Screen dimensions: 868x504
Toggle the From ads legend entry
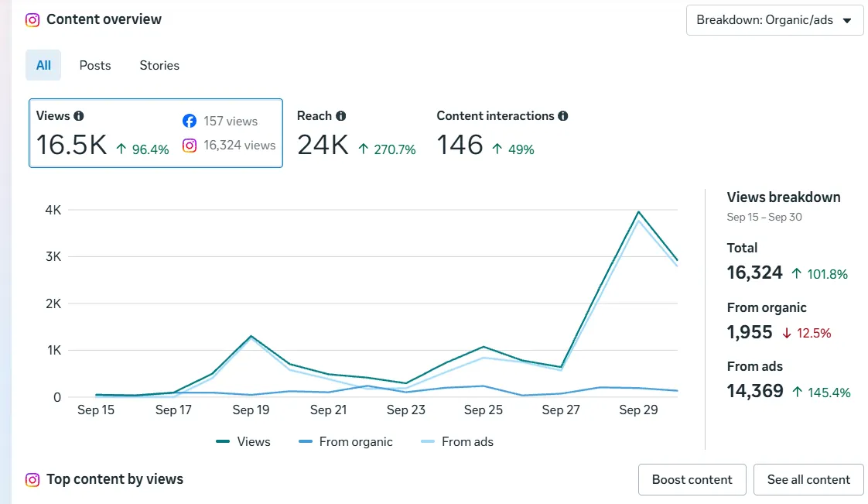click(x=456, y=441)
